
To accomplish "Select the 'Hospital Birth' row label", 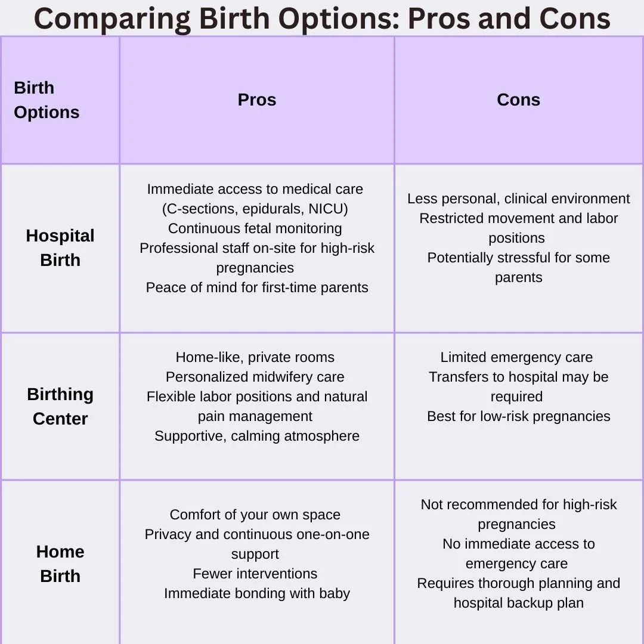I will (60, 247).
